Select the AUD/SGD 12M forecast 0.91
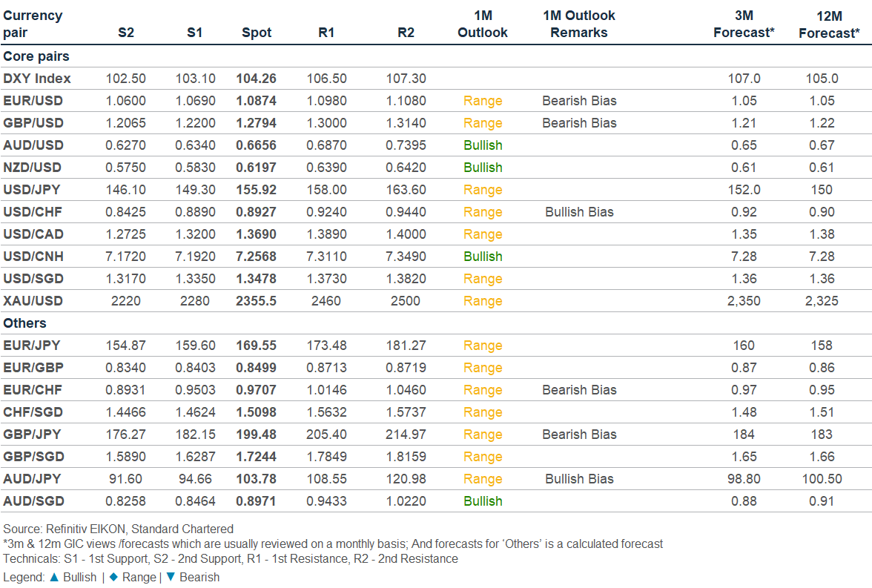 [822, 501]
